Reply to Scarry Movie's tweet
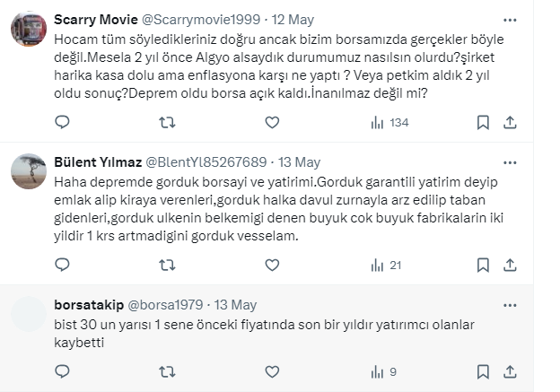The width and height of the screenshot is (560, 392). click(62, 122)
